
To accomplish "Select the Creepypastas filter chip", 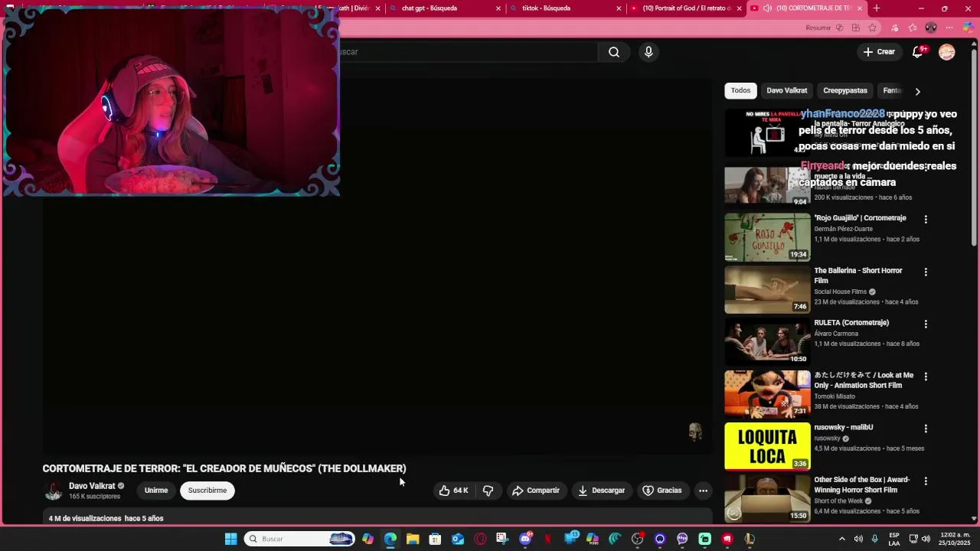I will pos(845,90).
